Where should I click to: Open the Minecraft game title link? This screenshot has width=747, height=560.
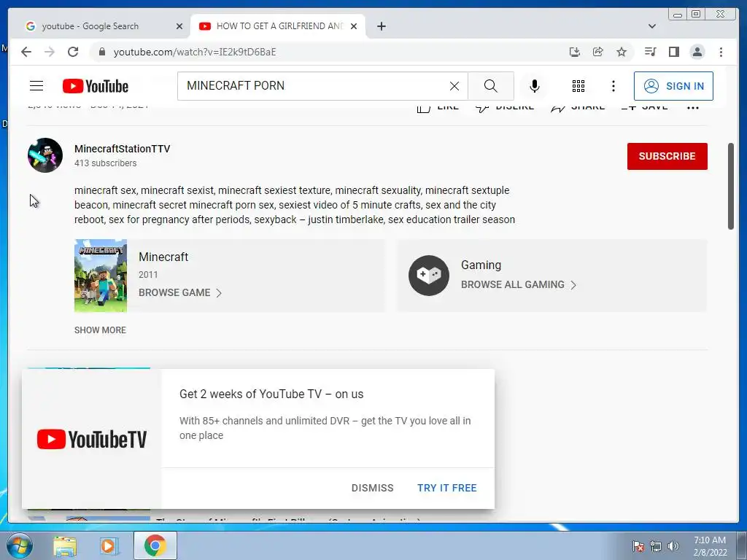(x=163, y=257)
